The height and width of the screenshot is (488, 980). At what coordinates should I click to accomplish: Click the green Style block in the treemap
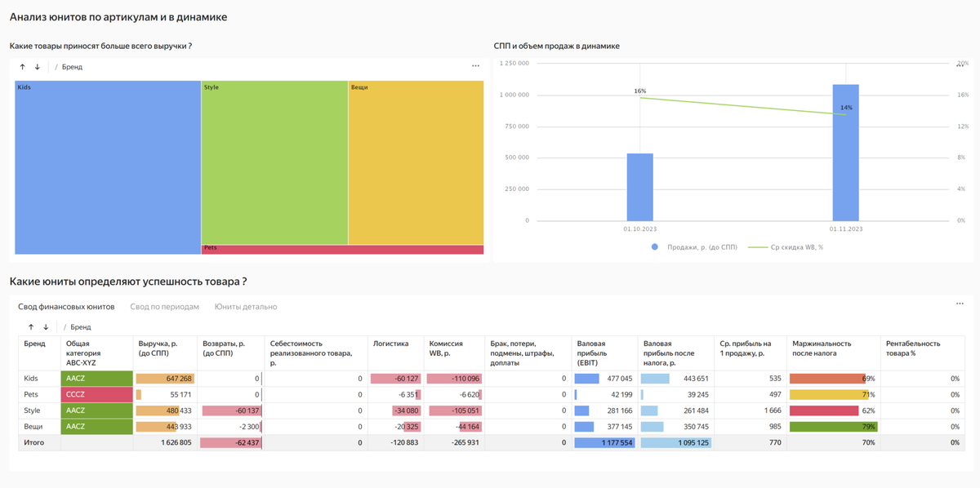coord(274,162)
